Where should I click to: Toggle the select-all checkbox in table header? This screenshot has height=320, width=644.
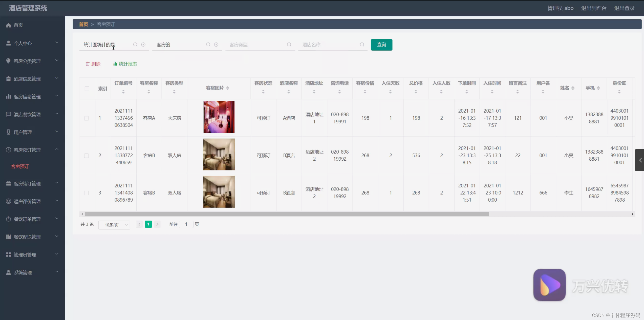(87, 89)
